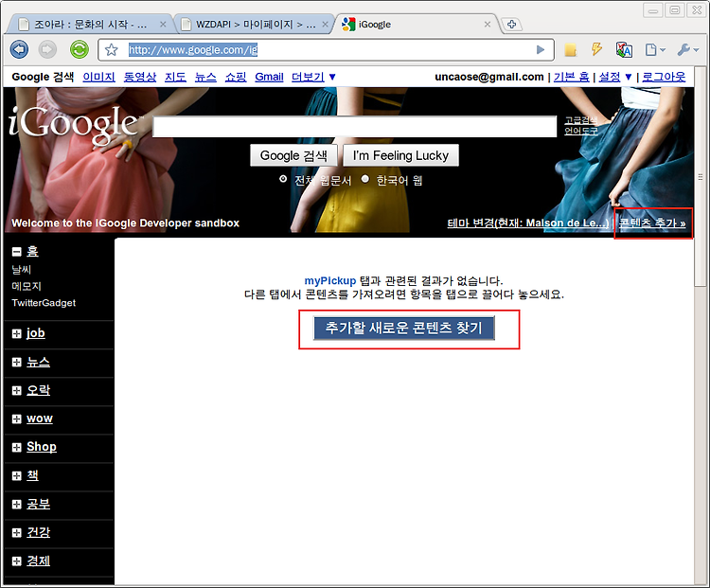The image size is (710, 588).
Task: Expand the Shop tab plus icon
Action: (x=17, y=448)
